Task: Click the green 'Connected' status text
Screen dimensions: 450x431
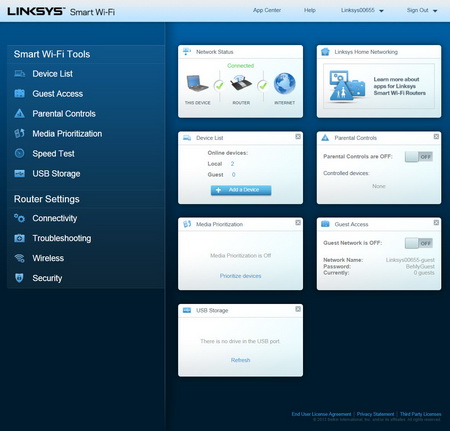Action: click(x=240, y=66)
